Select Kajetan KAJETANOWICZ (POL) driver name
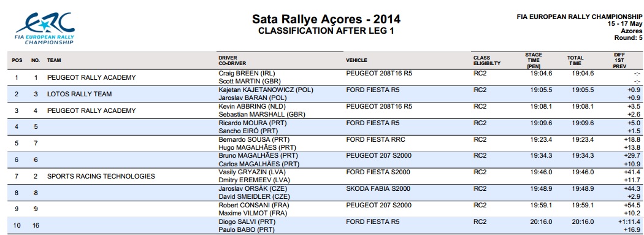644x235 pixels. point(266,90)
